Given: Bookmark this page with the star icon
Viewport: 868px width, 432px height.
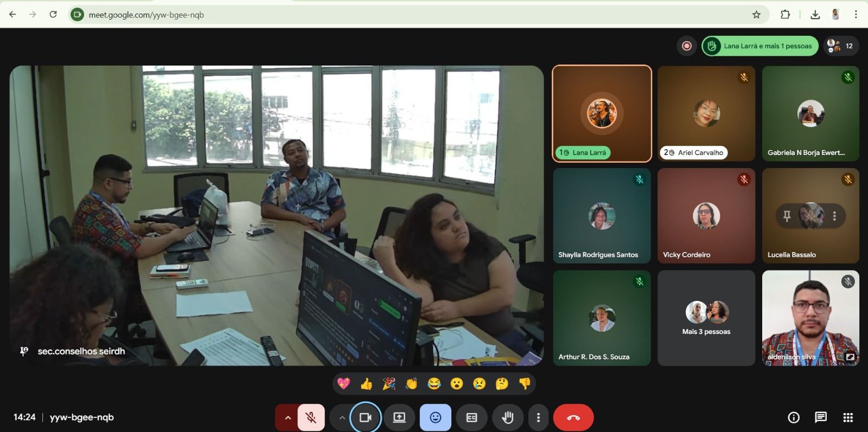Looking at the screenshot, I should [x=756, y=15].
